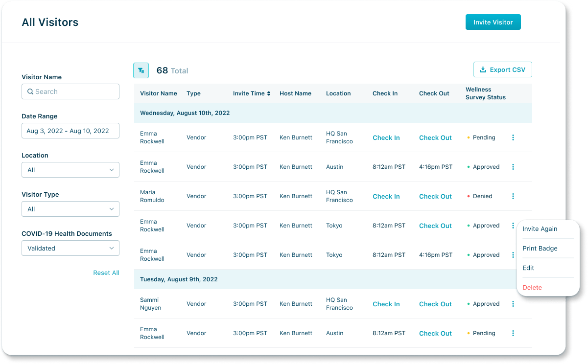Open the kebab menu for Maria Romuldo
The height and width of the screenshot is (364, 588).
tap(513, 196)
